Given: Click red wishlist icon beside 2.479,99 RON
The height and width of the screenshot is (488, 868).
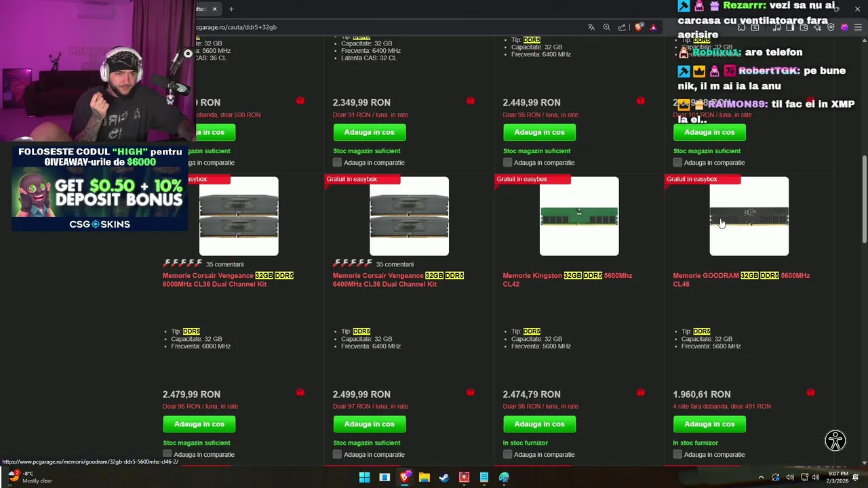Looking at the screenshot, I should (x=300, y=392).
